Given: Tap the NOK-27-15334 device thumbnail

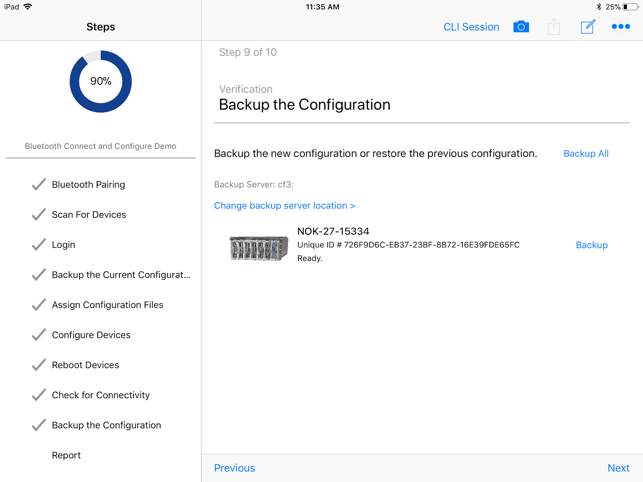Looking at the screenshot, I should coord(258,246).
